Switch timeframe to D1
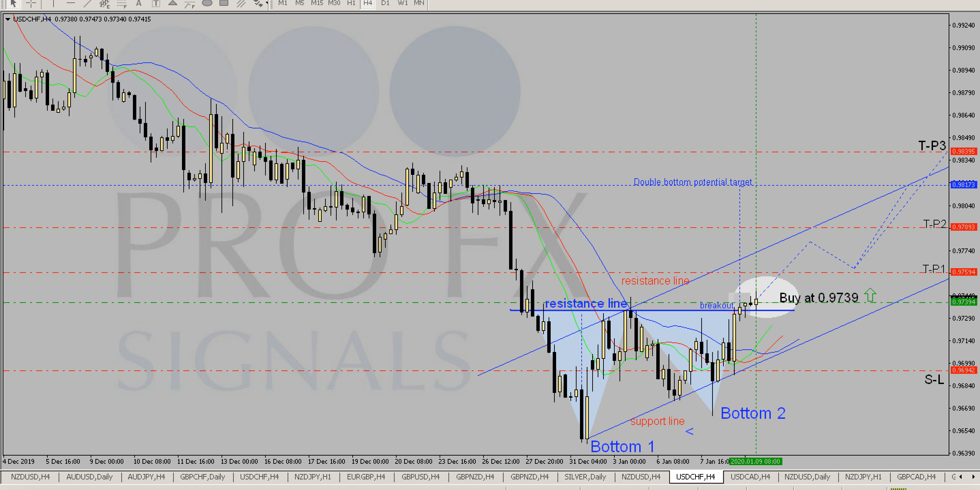This screenshot has width=980, height=490. click(385, 3)
